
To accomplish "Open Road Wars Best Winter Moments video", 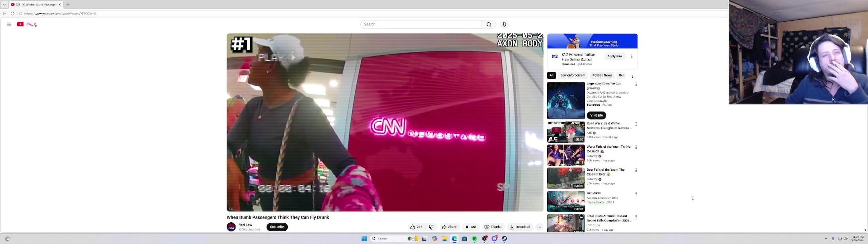I will click(x=566, y=132).
